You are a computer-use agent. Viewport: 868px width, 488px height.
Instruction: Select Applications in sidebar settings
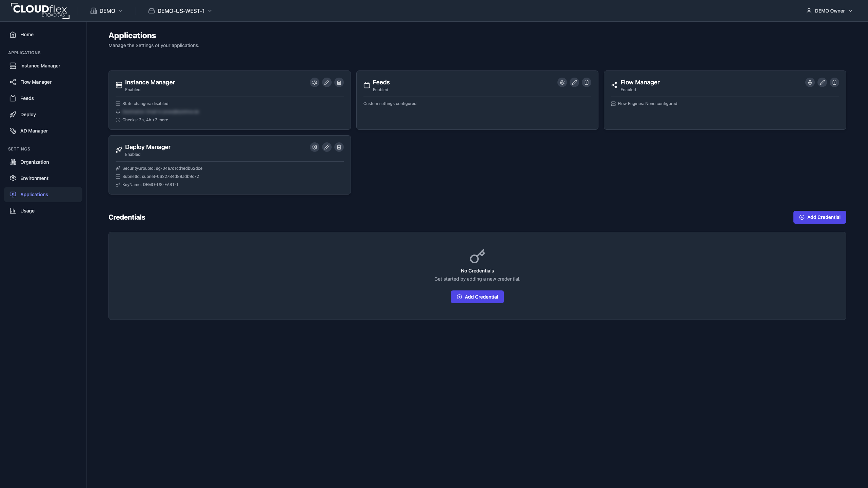coord(43,195)
